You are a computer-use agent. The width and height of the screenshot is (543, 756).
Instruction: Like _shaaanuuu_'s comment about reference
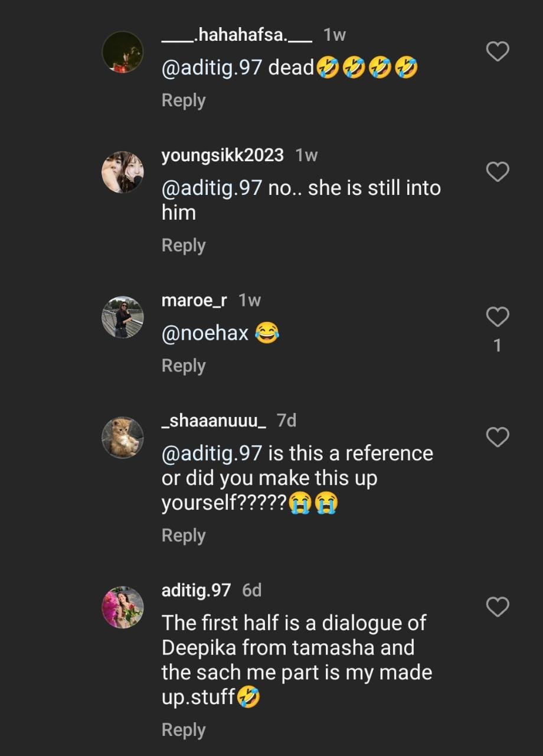pyautogui.click(x=497, y=438)
